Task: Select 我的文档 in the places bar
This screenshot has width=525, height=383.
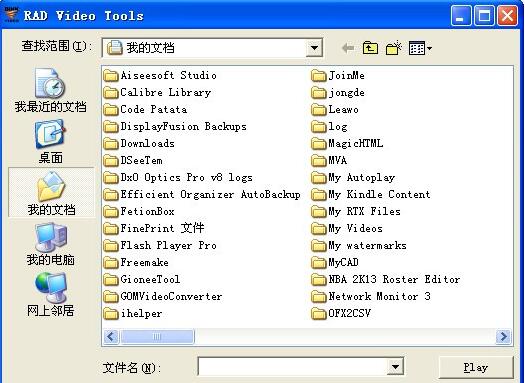Action: (x=51, y=193)
